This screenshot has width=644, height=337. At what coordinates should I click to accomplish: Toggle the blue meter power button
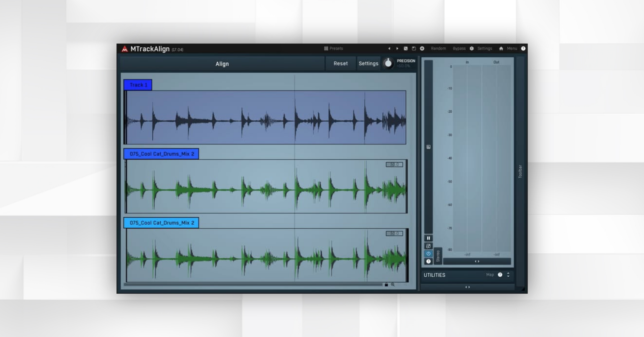point(428,254)
